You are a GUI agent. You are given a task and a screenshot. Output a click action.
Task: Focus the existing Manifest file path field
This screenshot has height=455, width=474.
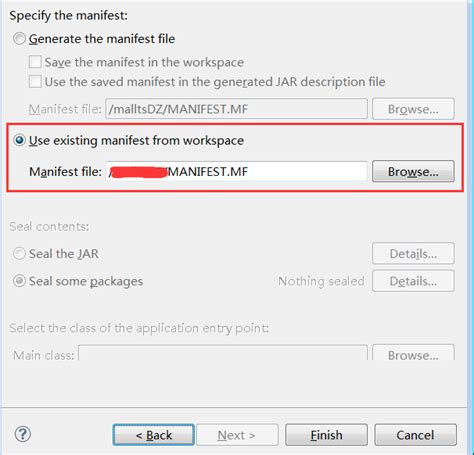click(x=237, y=171)
